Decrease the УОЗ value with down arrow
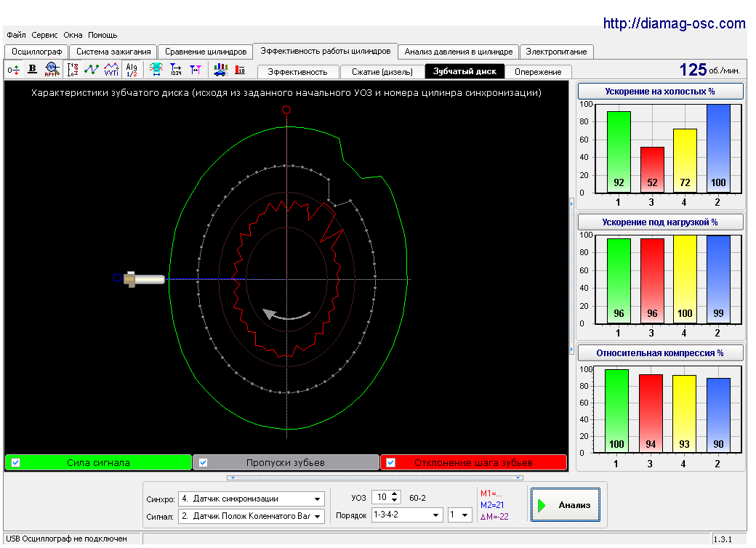Screen dimensions: 756x548 (395, 500)
